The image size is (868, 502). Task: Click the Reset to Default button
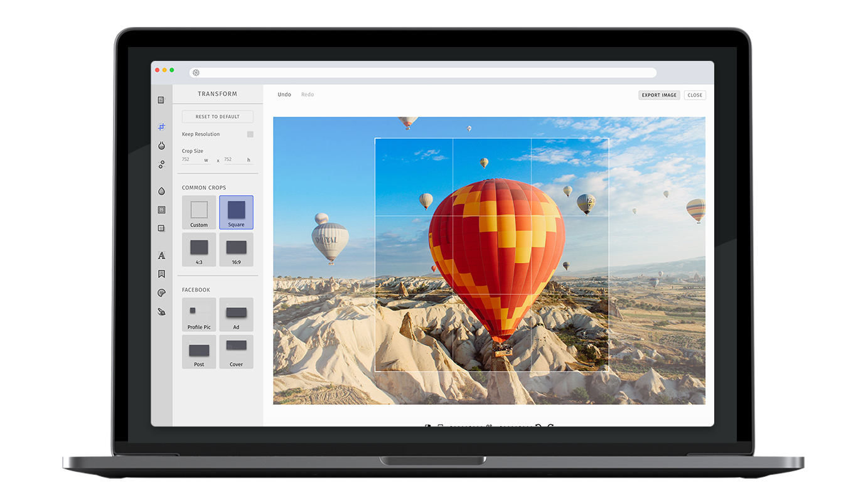pos(217,117)
